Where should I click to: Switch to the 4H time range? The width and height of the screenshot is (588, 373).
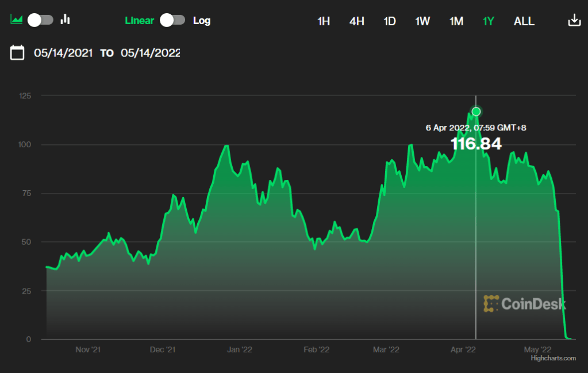[x=357, y=21]
